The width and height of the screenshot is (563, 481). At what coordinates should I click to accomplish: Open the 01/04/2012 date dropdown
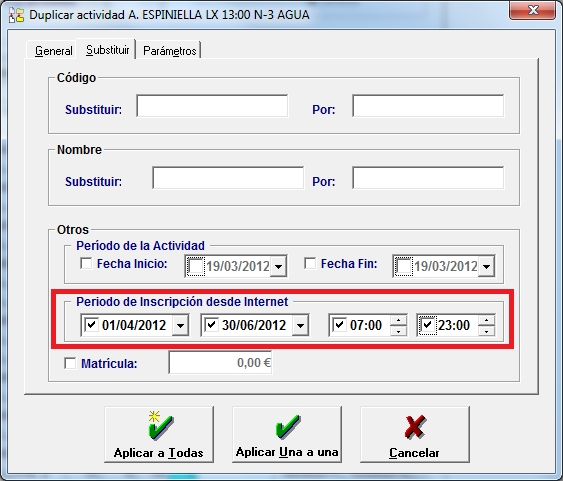click(180, 325)
